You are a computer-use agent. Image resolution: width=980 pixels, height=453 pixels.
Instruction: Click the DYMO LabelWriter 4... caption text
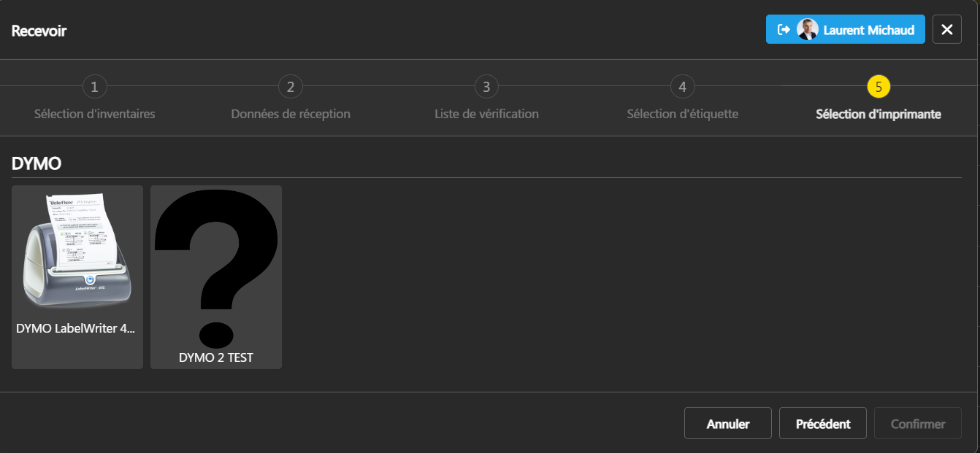(76, 329)
